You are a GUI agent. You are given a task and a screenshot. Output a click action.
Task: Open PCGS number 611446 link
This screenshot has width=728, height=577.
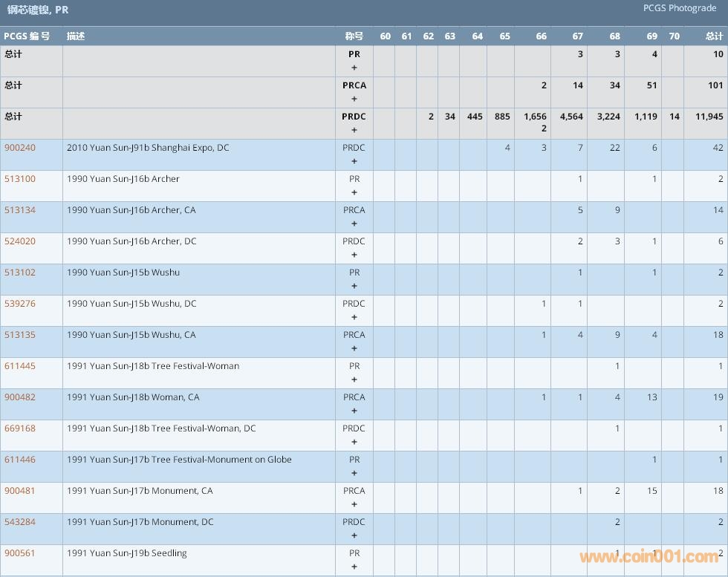pos(19,460)
